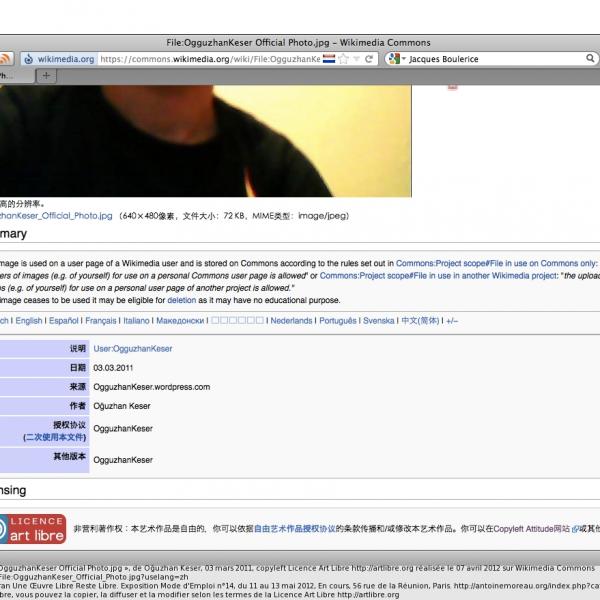This screenshot has width=600, height=600.
Task: Click the 来源 row label
Action: tap(78, 387)
